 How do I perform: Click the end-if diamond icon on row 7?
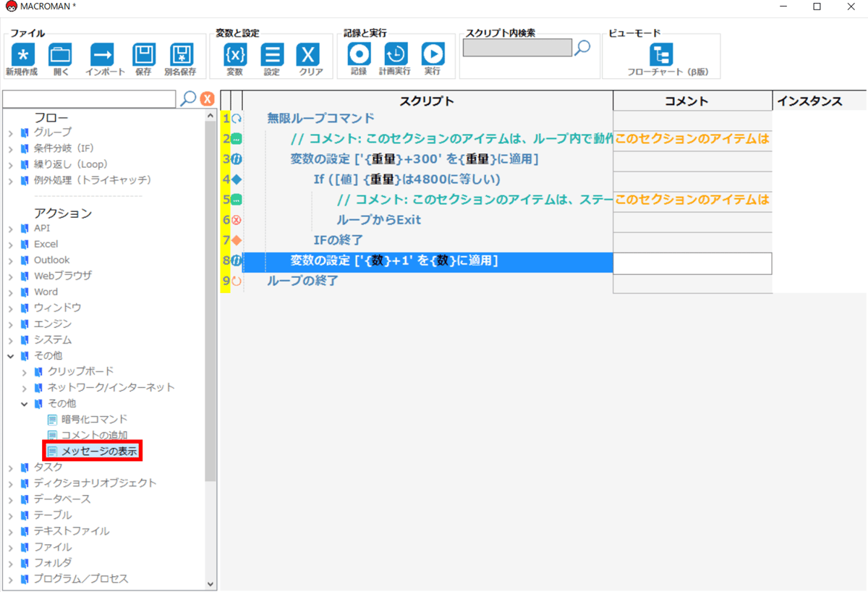click(237, 240)
